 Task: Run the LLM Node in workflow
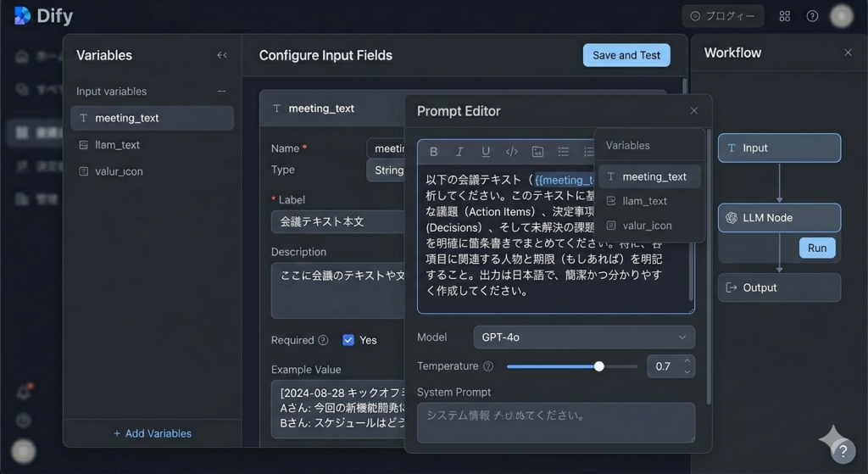click(x=817, y=248)
